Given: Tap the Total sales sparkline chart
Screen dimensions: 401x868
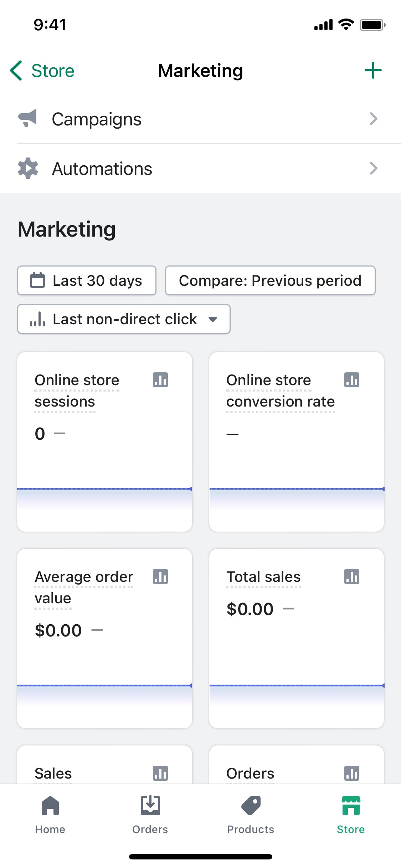Looking at the screenshot, I should 297,696.
